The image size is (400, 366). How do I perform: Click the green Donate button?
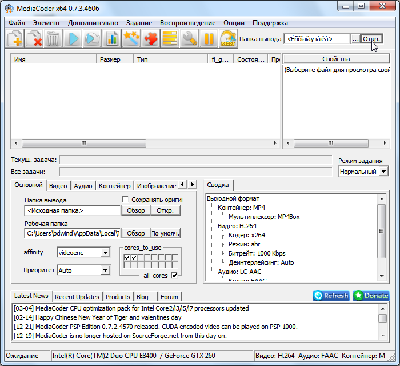tap(371, 296)
